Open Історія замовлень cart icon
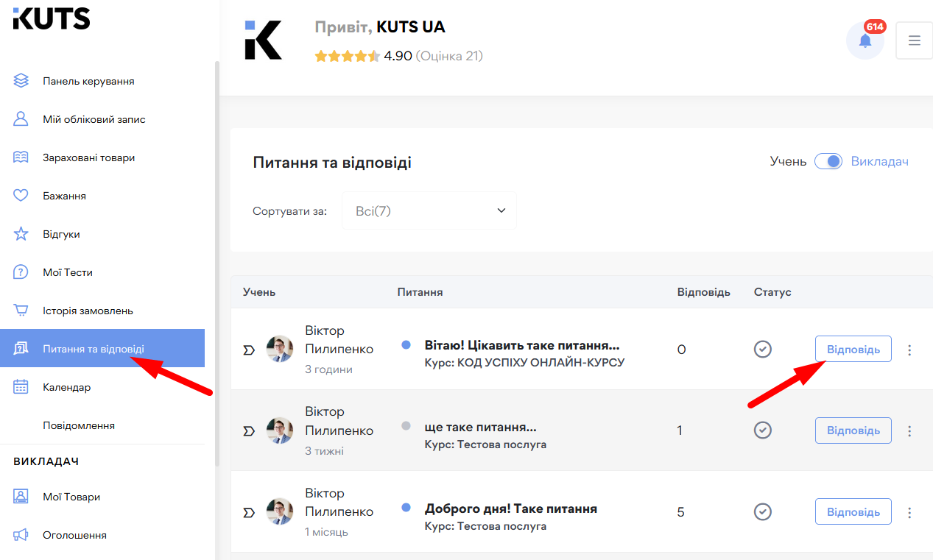The width and height of the screenshot is (933, 560). 21,310
